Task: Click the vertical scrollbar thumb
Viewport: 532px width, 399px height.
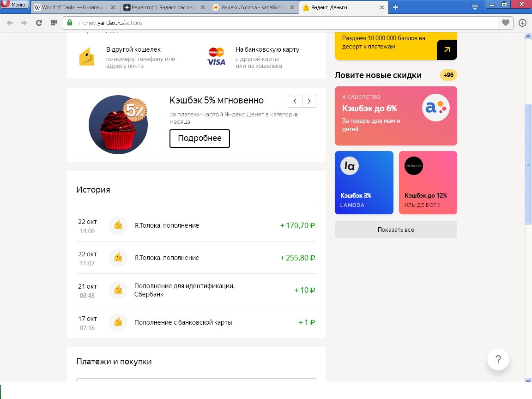Action: (528, 164)
